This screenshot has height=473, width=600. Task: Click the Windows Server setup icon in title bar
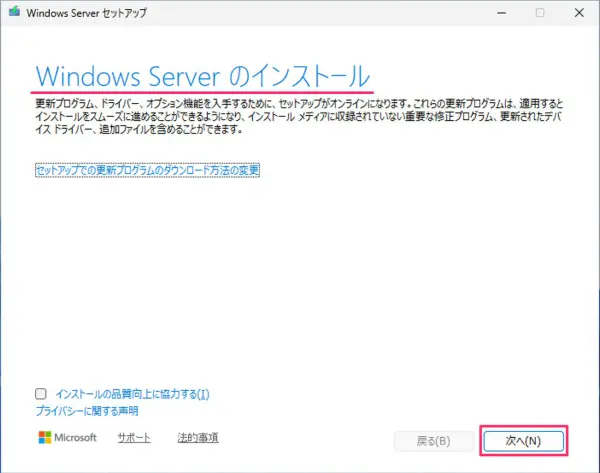coord(14,14)
